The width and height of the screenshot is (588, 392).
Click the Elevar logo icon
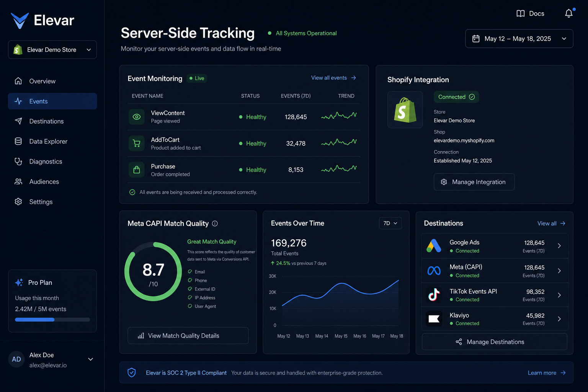(20, 21)
